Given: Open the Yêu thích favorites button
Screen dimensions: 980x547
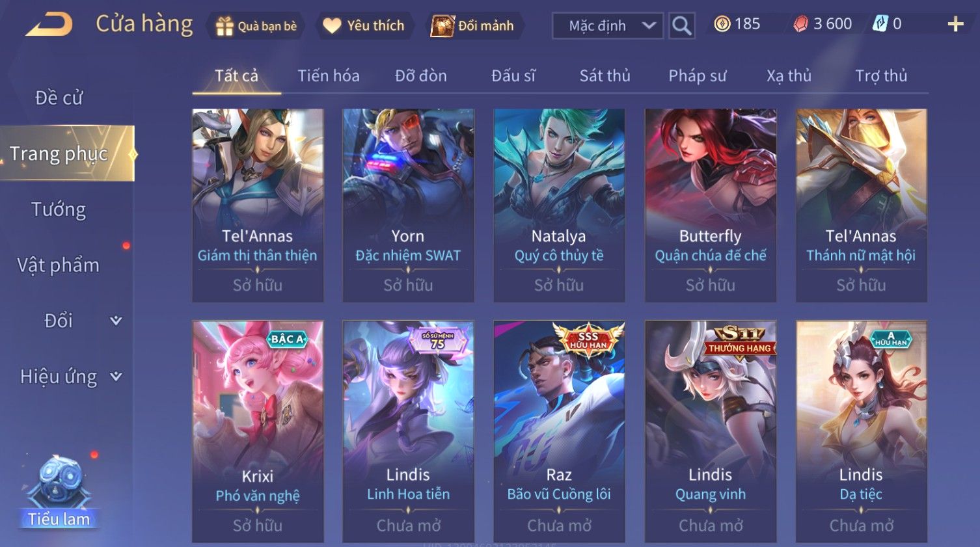Looking at the screenshot, I should click(364, 26).
